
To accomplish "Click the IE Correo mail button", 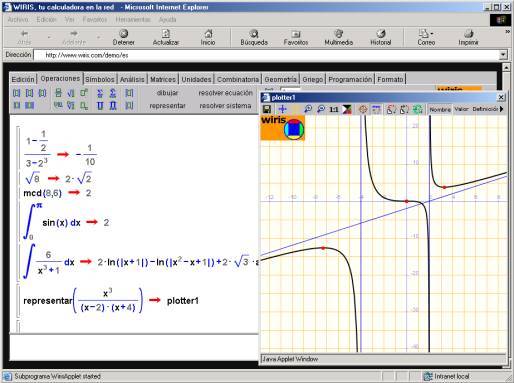I will tap(426, 37).
